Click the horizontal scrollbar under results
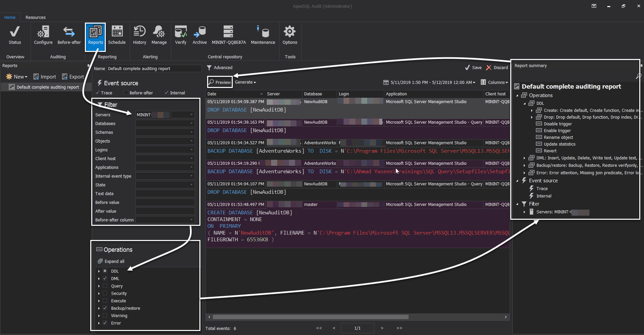The height and width of the screenshot is (335, 644). click(x=310, y=317)
